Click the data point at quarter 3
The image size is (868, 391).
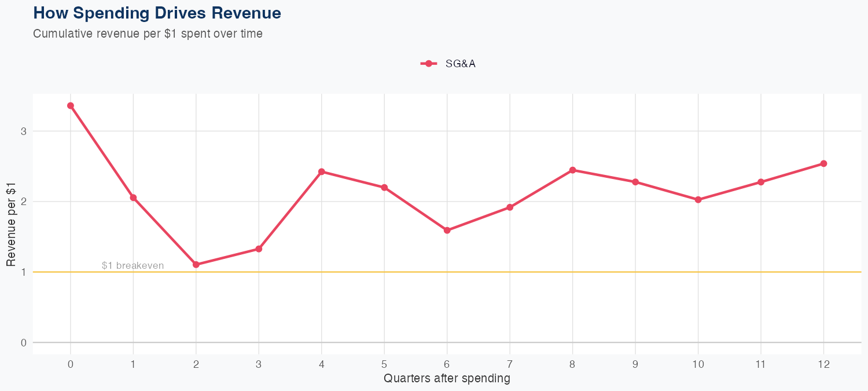point(259,249)
